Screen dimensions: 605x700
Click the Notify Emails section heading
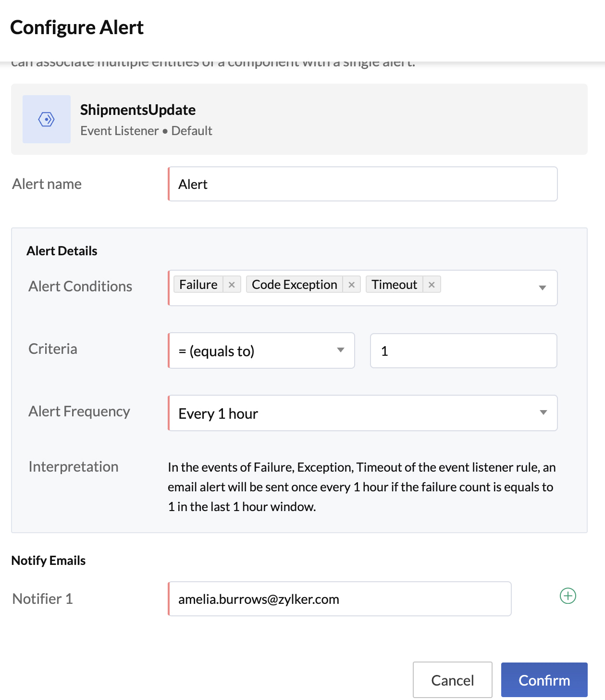tap(48, 560)
